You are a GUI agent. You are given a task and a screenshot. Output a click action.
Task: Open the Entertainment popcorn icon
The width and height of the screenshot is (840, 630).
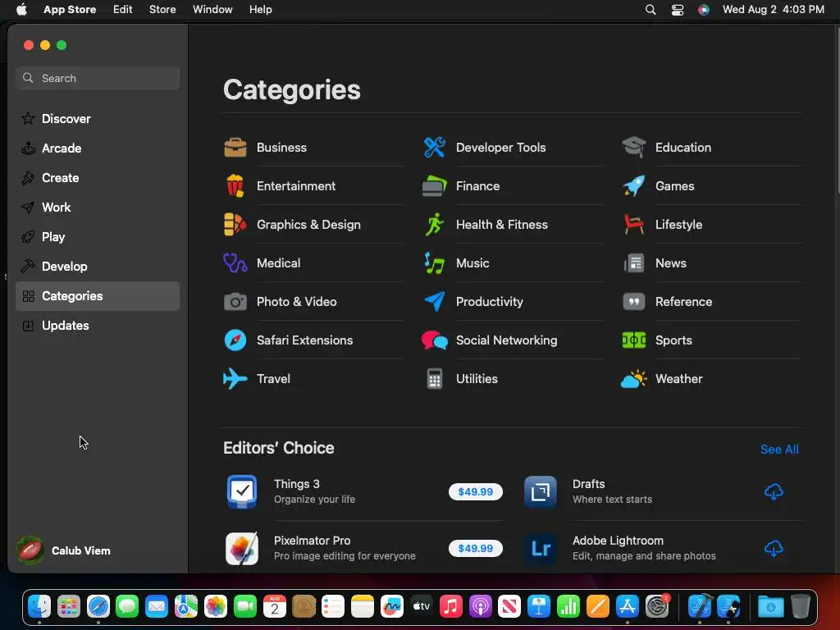(x=235, y=186)
